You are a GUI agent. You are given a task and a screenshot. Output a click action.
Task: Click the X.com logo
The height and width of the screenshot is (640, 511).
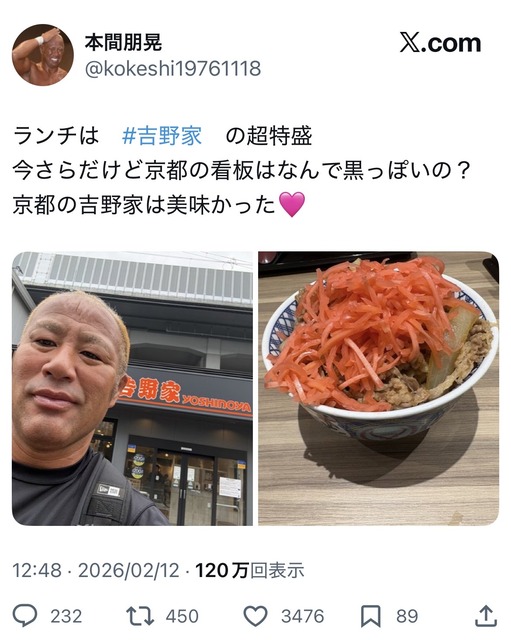pos(440,43)
